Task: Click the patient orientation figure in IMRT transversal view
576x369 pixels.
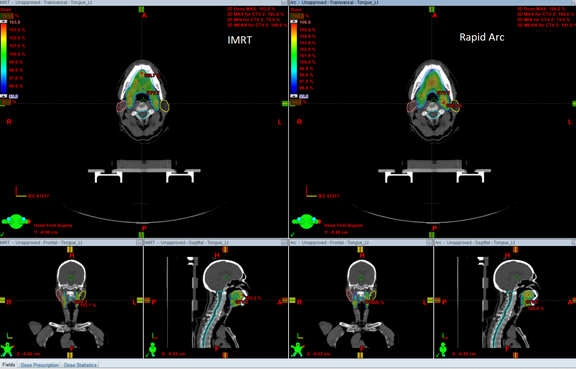Action: click(x=16, y=222)
